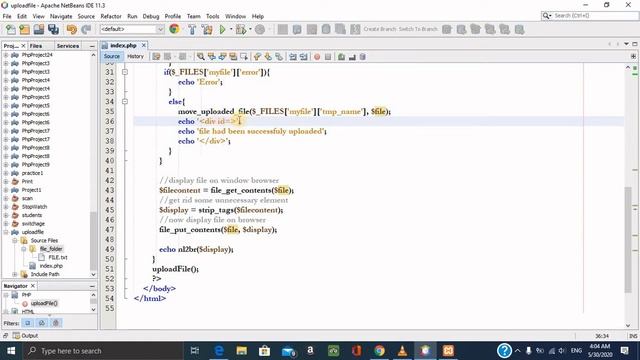Show opened documents list dropdown arrow
Screen dimensions: 640x360
(626, 44)
